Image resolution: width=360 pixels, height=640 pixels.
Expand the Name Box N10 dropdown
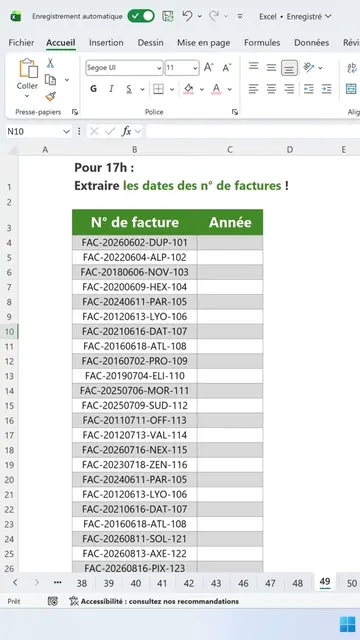pos(67,131)
